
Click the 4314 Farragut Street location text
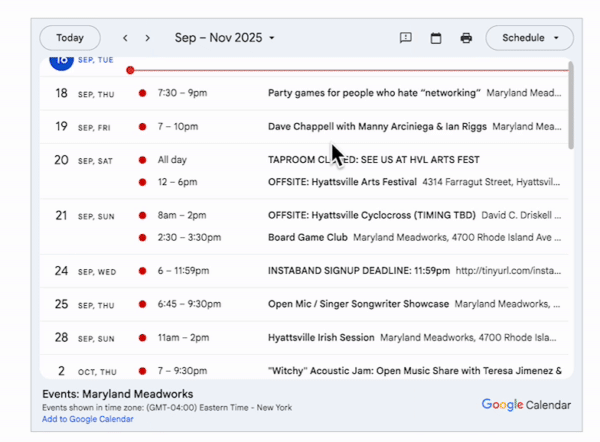pyautogui.click(x=491, y=182)
